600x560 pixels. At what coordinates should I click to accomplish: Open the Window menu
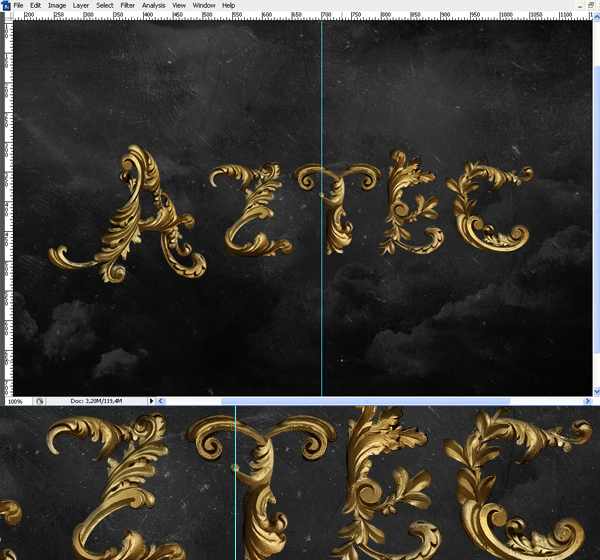point(203,5)
